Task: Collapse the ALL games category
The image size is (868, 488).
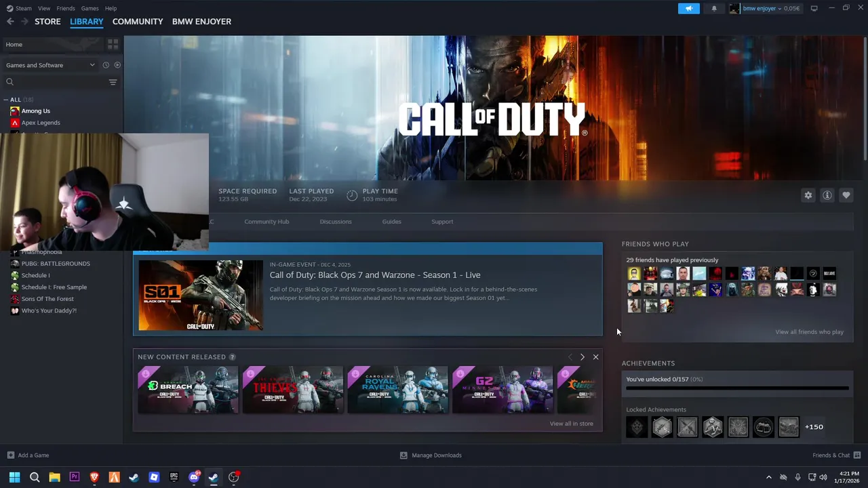Action: [6, 100]
